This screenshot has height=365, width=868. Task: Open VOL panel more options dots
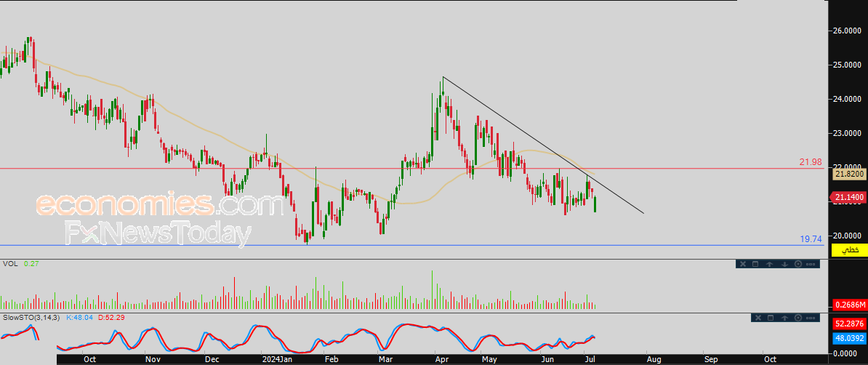pos(811,264)
